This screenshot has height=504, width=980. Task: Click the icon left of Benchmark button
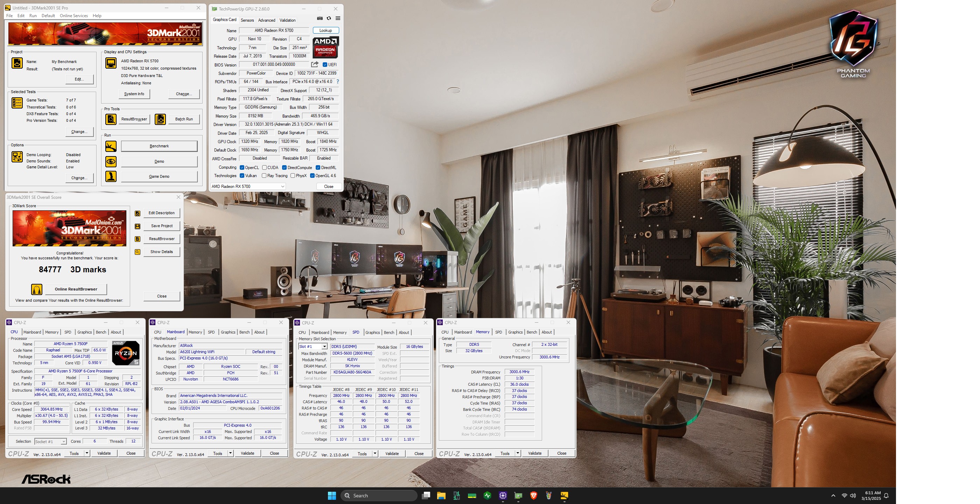(x=111, y=146)
